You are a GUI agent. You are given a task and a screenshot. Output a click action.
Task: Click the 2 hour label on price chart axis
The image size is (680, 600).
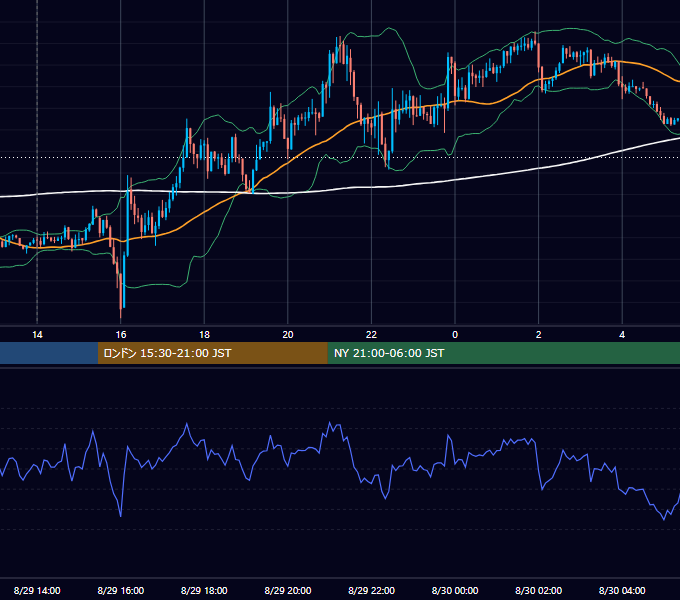pos(539,335)
